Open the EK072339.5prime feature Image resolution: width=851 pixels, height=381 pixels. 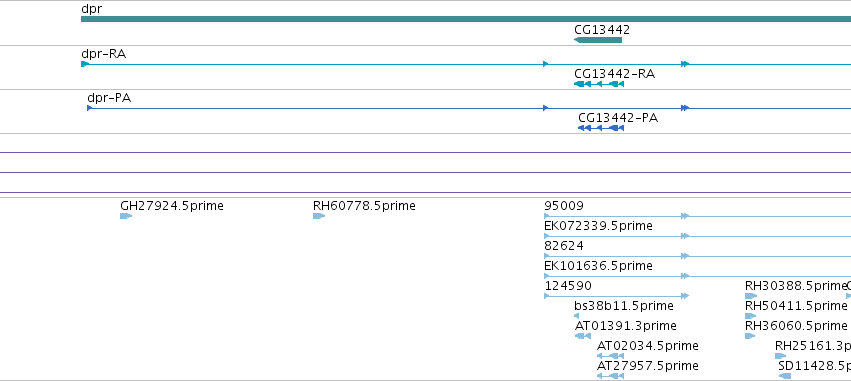[697, 236]
